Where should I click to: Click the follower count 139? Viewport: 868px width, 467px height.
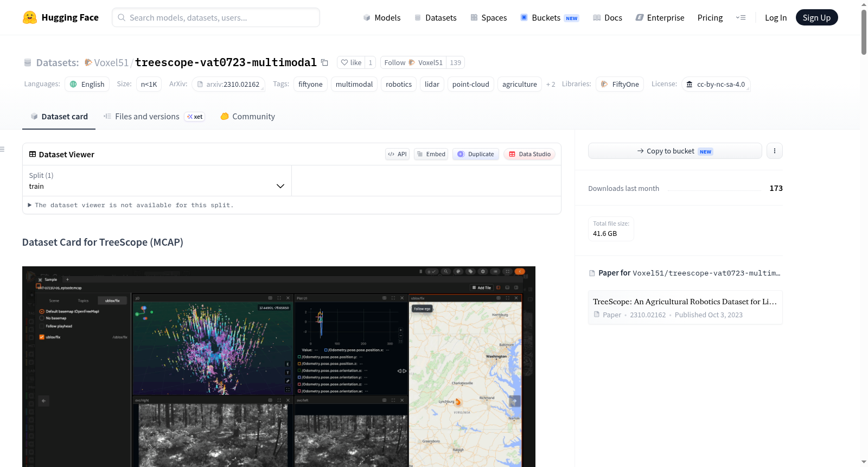point(456,62)
